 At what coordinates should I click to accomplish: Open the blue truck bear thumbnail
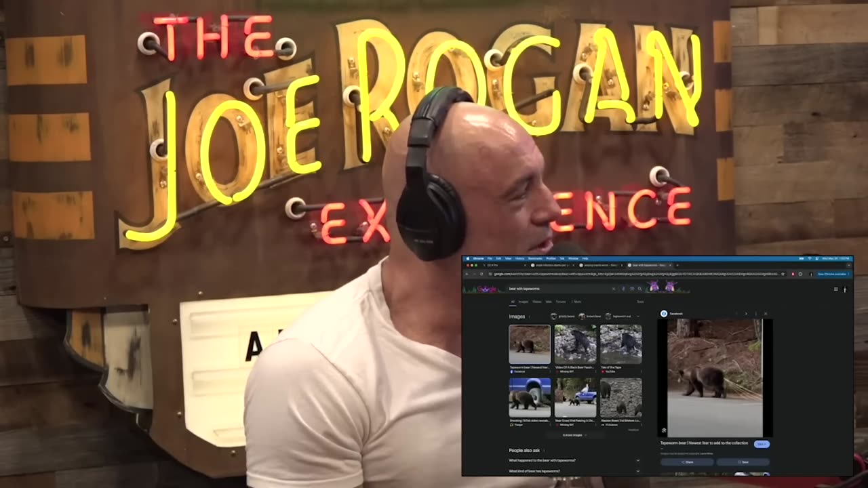pyautogui.click(x=530, y=397)
